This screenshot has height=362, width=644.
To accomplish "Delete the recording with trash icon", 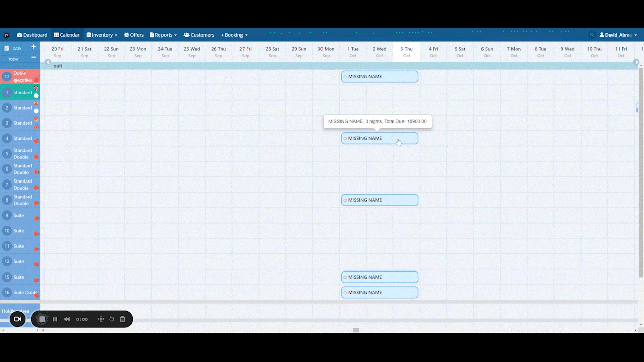I will pyautogui.click(x=122, y=319).
